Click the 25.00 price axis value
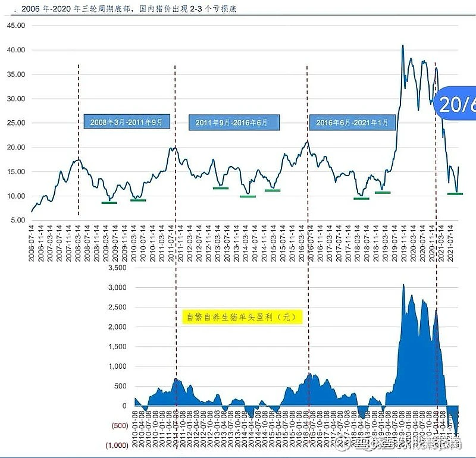The image size is (476, 458). 16,123
